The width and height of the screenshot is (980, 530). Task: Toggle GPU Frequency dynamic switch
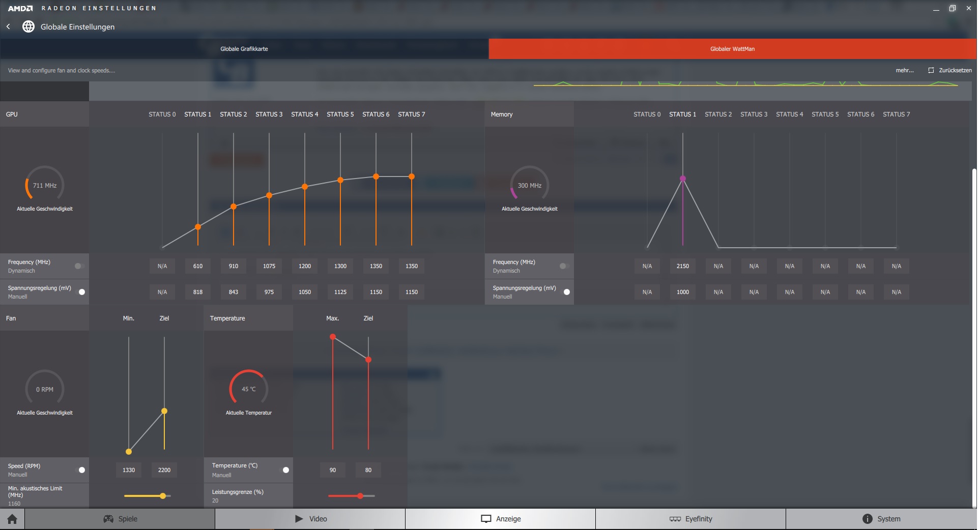point(79,266)
